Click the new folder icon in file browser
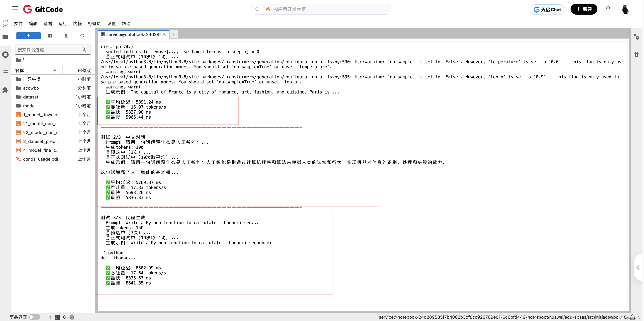 50,36
